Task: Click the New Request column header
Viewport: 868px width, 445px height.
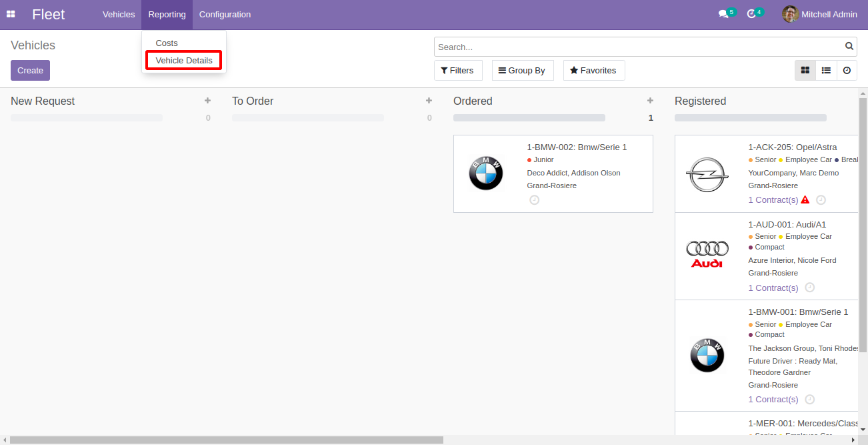Action: 43,101
